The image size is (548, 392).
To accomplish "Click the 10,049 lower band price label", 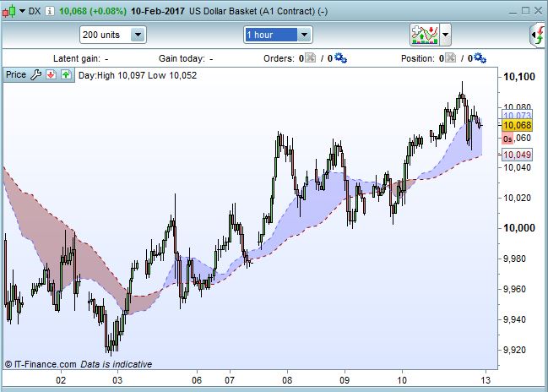I will click(x=517, y=155).
